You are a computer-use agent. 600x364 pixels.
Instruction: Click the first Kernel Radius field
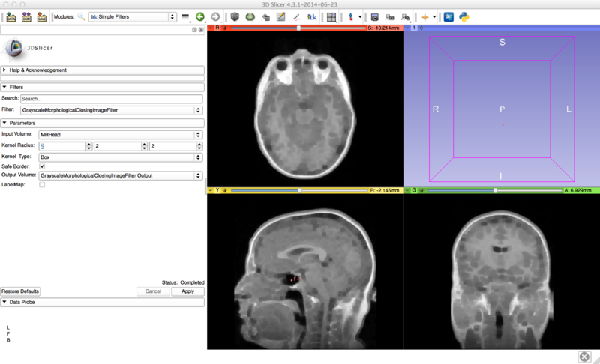(62, 146)
